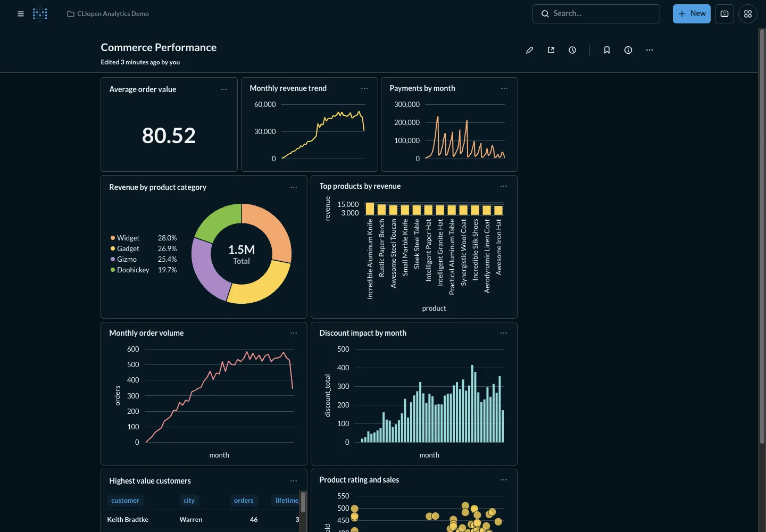Image resolution: width=766 pixels, height=532 pixels.
Task: Open Payments by month card menu
Action: [x=504, y=88]
